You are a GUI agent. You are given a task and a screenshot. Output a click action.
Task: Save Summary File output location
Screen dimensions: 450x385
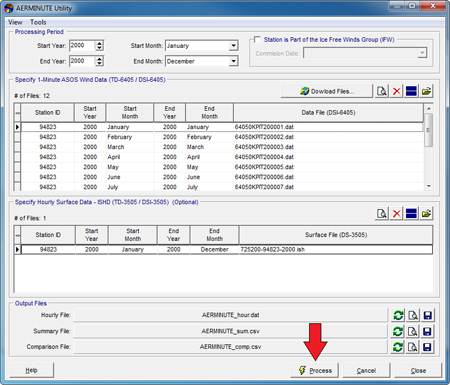(427, 331)
